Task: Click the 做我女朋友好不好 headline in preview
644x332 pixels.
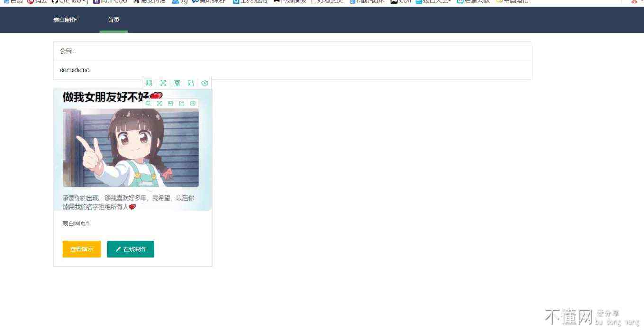Action: click(106, 97)
